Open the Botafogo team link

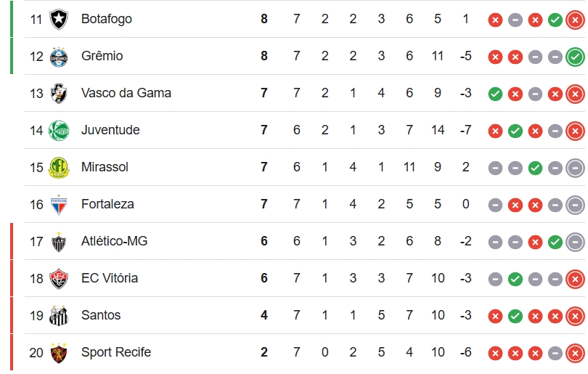point(107,19)
